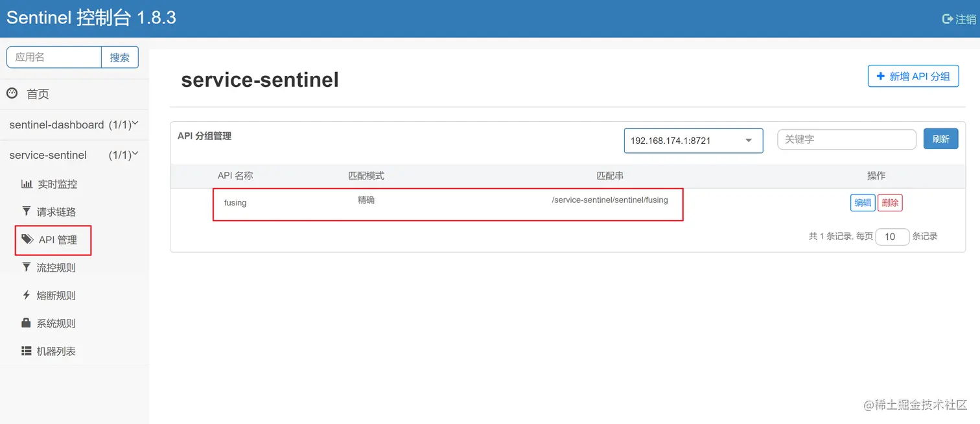Click the 精确 match mode cell
Viewport: 980px width, 424px height.
tap(366, 200)
